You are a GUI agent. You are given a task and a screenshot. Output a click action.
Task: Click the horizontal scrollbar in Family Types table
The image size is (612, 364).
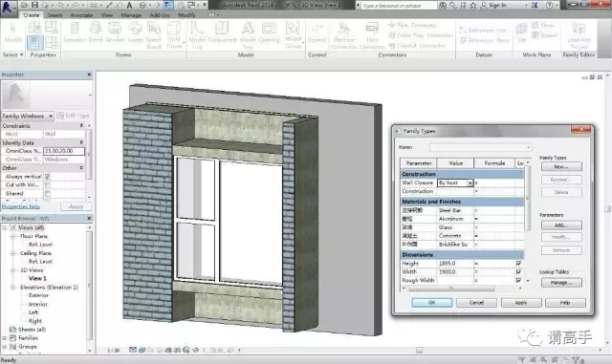point(450,289)
